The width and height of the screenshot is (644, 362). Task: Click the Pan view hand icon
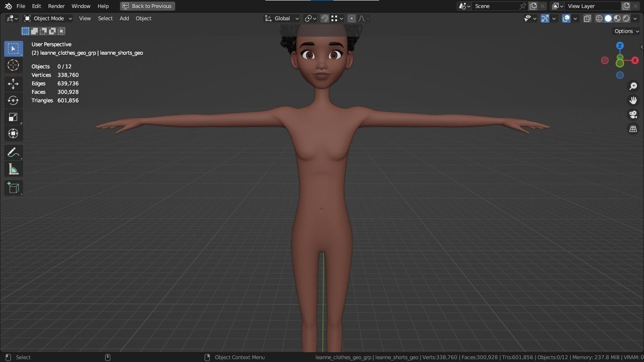(x=633, y=100)
